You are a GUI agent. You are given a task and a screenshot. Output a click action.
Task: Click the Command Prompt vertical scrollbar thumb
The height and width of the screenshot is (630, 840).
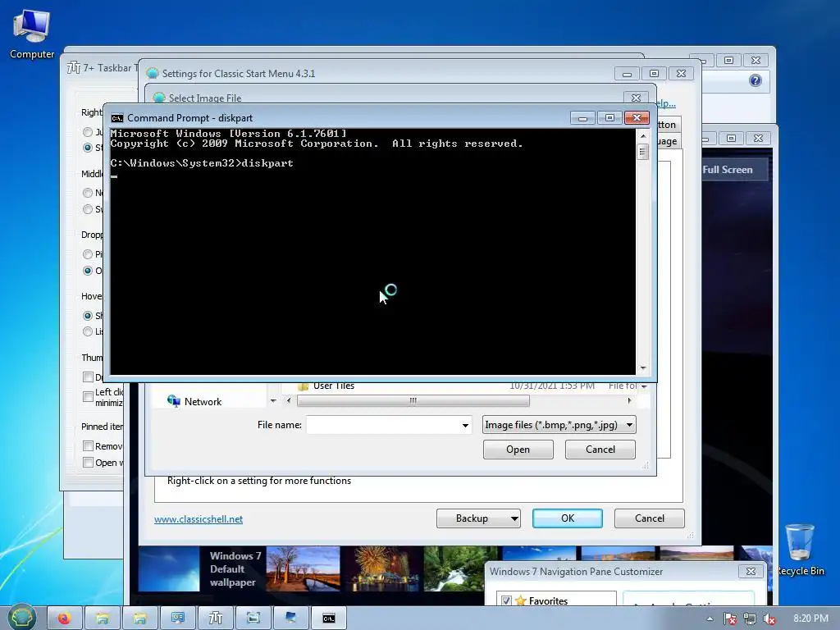point(643,152)
